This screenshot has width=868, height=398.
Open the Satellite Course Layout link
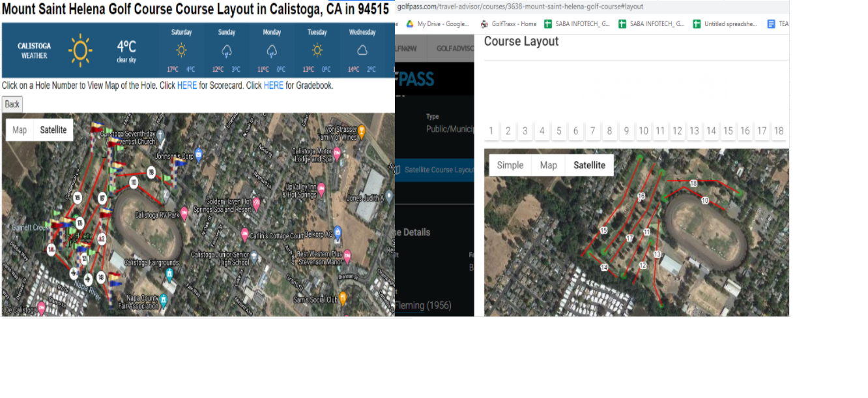coord(435,170)
